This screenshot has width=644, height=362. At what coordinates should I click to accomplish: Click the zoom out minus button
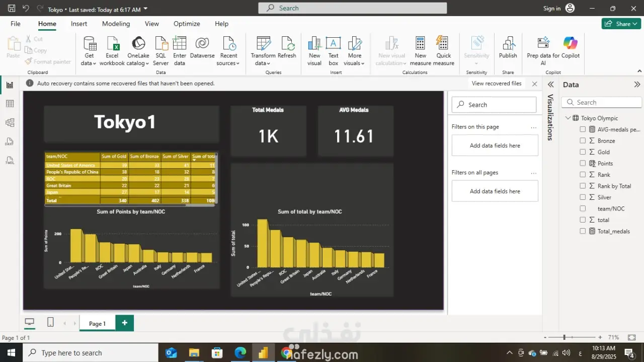pyautogui.click(x=545, y=337)
